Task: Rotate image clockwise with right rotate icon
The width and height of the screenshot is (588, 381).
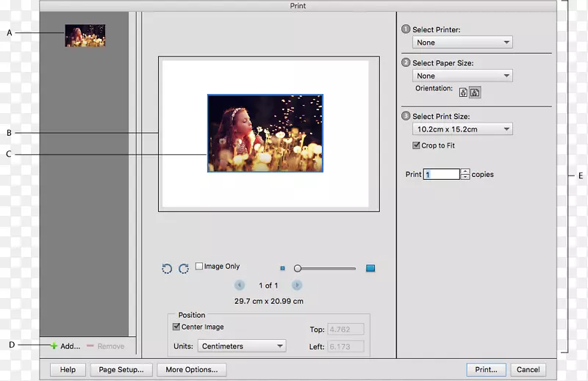Action: pos(183,268)
